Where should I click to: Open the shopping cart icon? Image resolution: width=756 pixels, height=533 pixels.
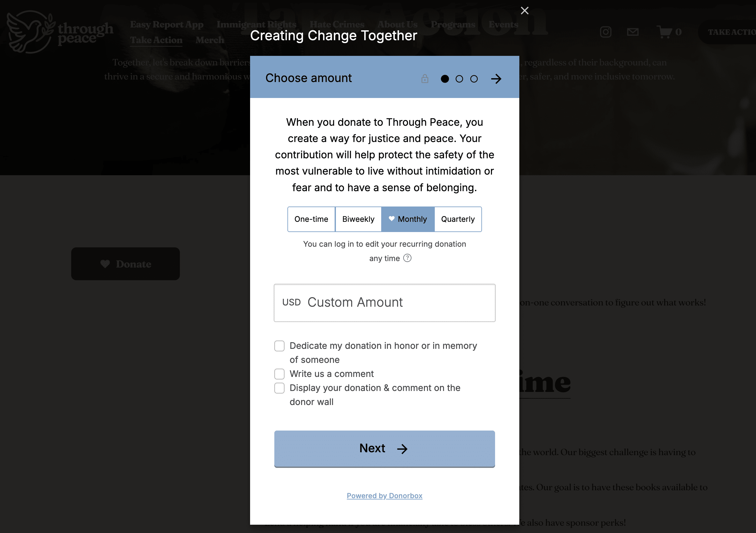pos(664,32)
